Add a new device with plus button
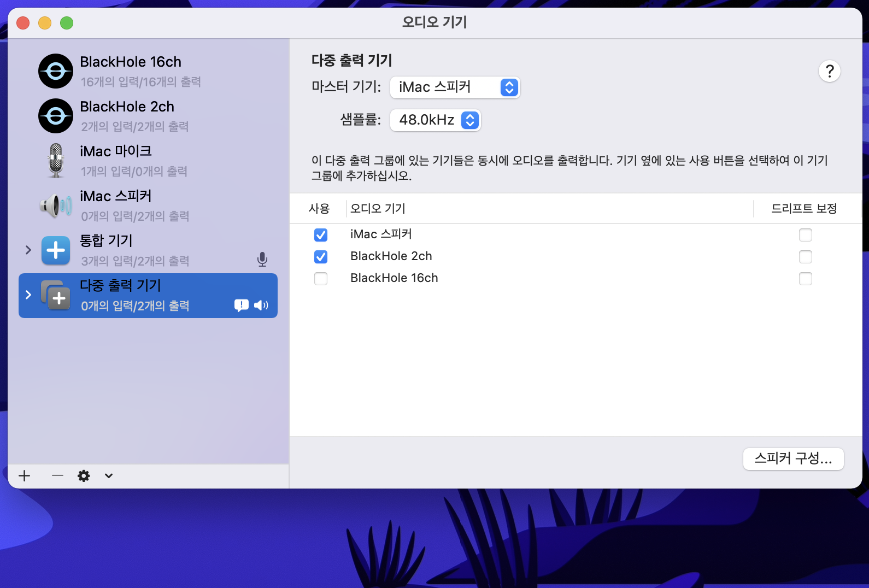 click(25, 475)
